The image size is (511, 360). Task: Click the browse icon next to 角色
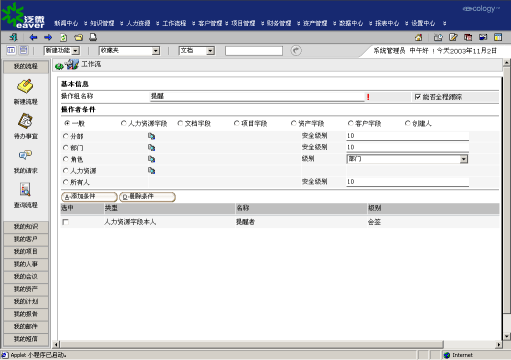[x=151, y=159]
